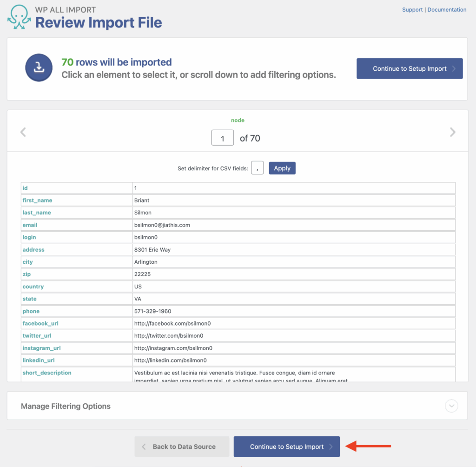This screenshot has height=467, width=476.
Task: Select the id field name
Action: pos(25,188)
